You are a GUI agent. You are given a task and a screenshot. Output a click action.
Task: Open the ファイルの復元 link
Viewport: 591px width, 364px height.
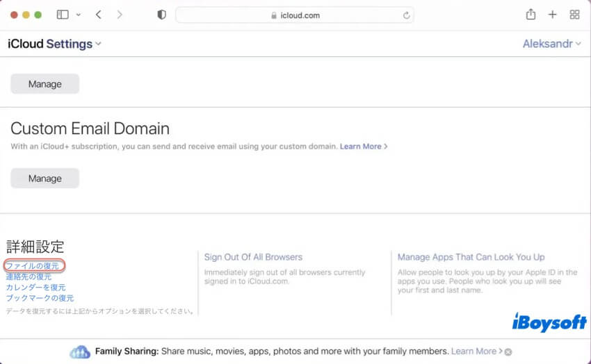click(x=33, y=266)
